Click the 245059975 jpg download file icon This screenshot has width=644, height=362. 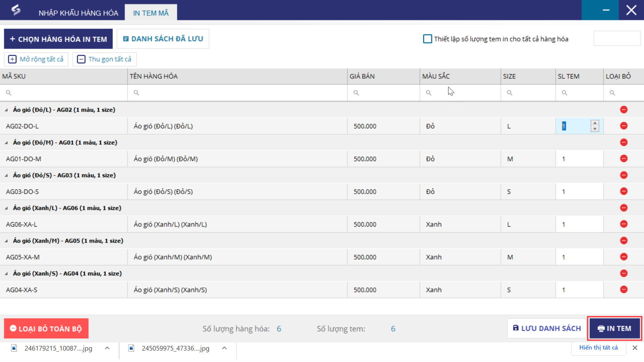131,348
